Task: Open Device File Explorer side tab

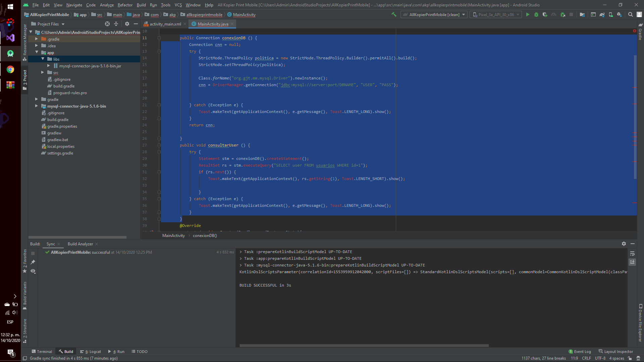Action: point(640,322)
